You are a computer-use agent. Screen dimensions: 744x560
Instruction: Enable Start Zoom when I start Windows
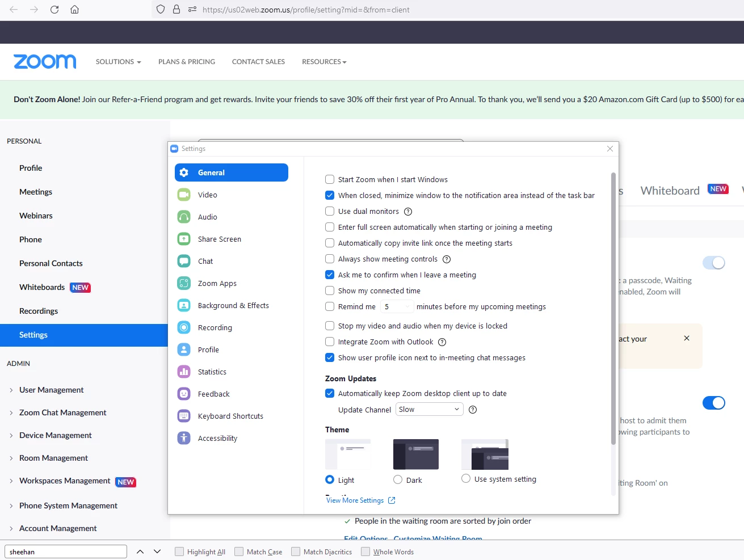pyautogui.click(x=330, y=179)
